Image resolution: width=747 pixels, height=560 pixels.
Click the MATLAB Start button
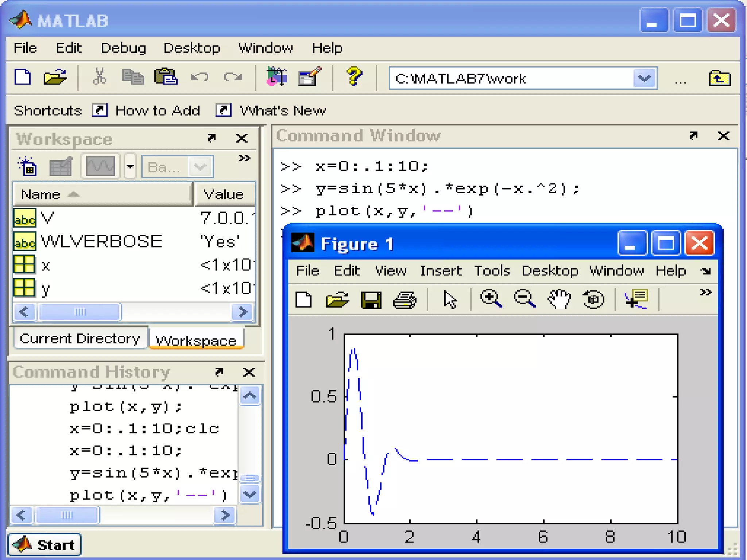(x=44, y=545)
